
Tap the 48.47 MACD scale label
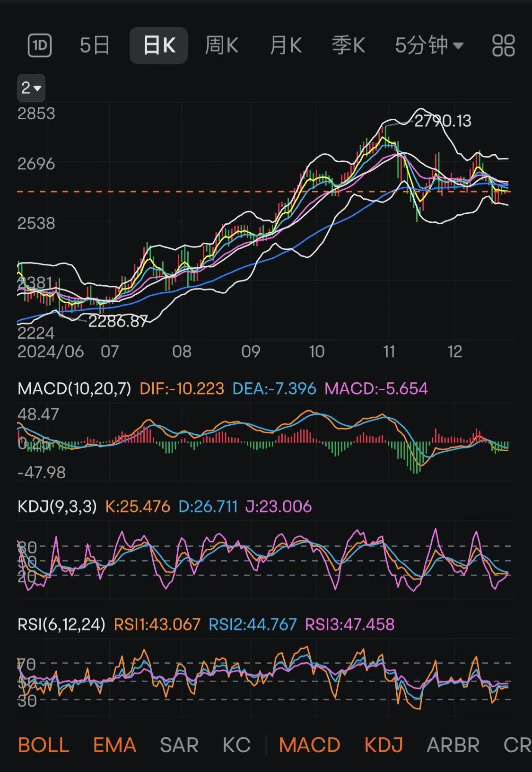tap(38, 414)
